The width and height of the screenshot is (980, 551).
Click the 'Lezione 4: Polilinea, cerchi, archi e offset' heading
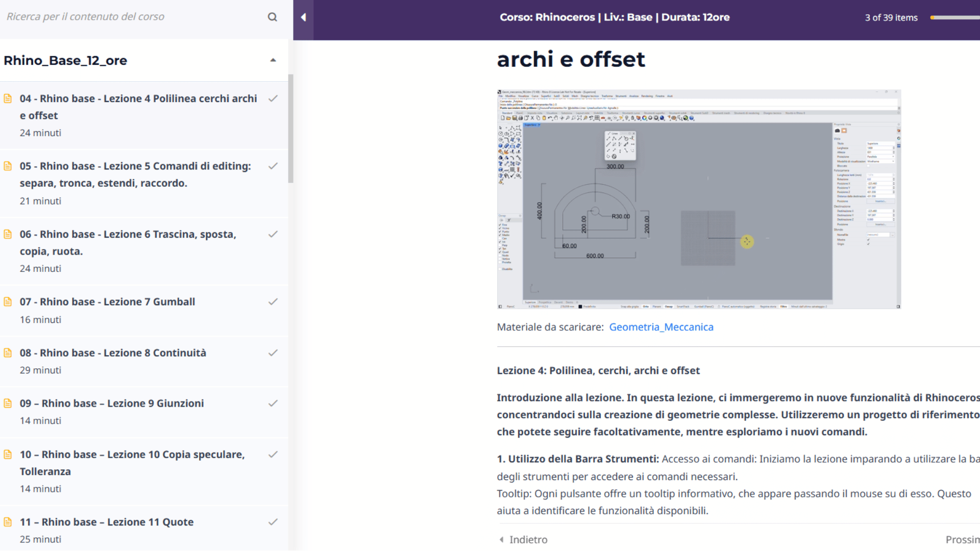598,370
